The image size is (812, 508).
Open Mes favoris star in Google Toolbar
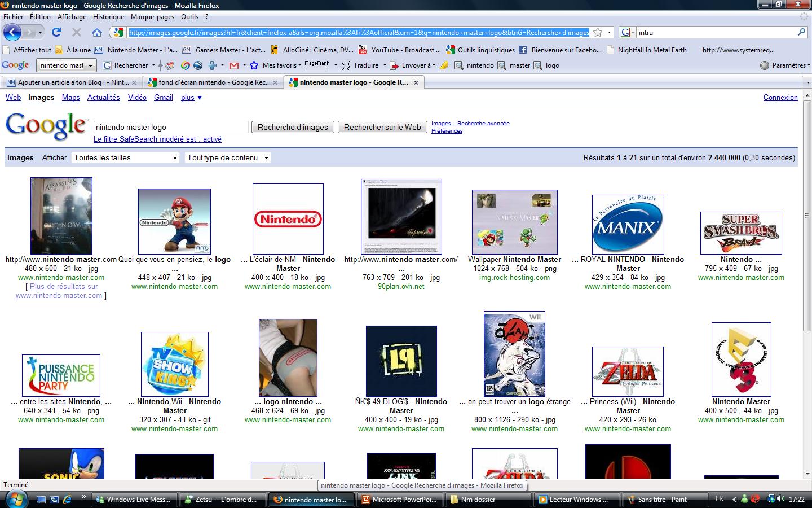[276, 65]
